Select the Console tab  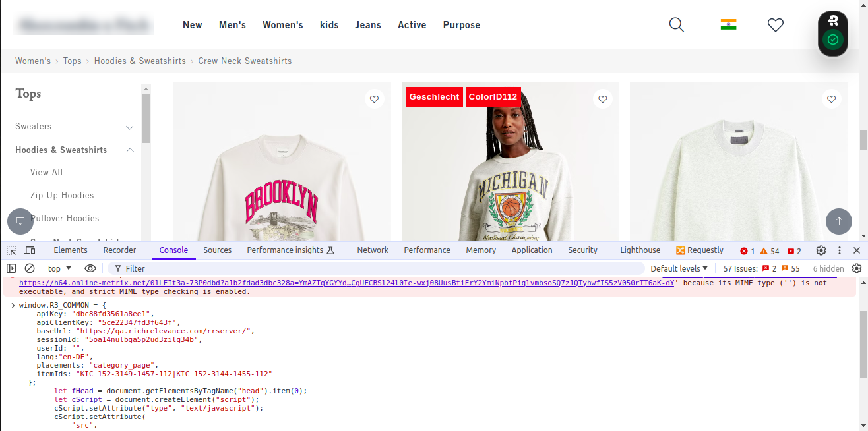tap(173, 250)
